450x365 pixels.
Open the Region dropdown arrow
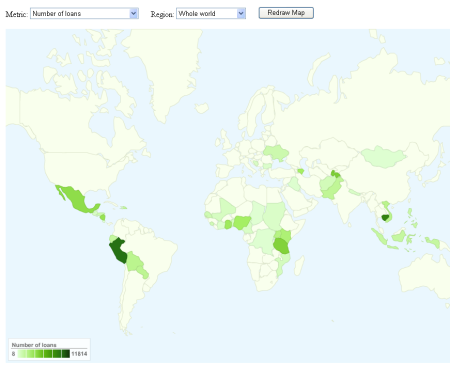click(x=241, y=14)
